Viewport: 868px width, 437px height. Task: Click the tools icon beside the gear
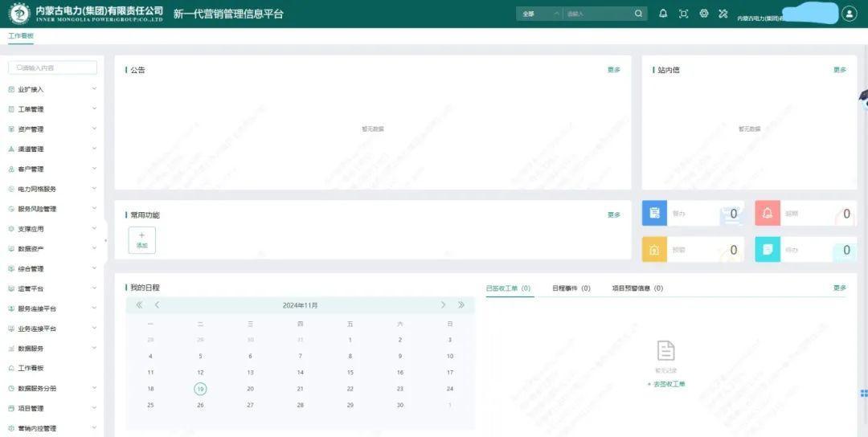coord(723,14)
